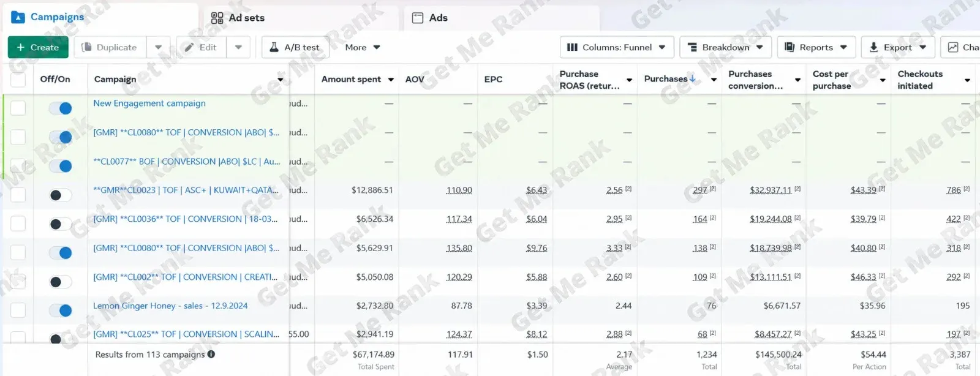Sort by the Purchases column header
The height and width of the screenshot is (376, 980).
(x=666, y=79)
